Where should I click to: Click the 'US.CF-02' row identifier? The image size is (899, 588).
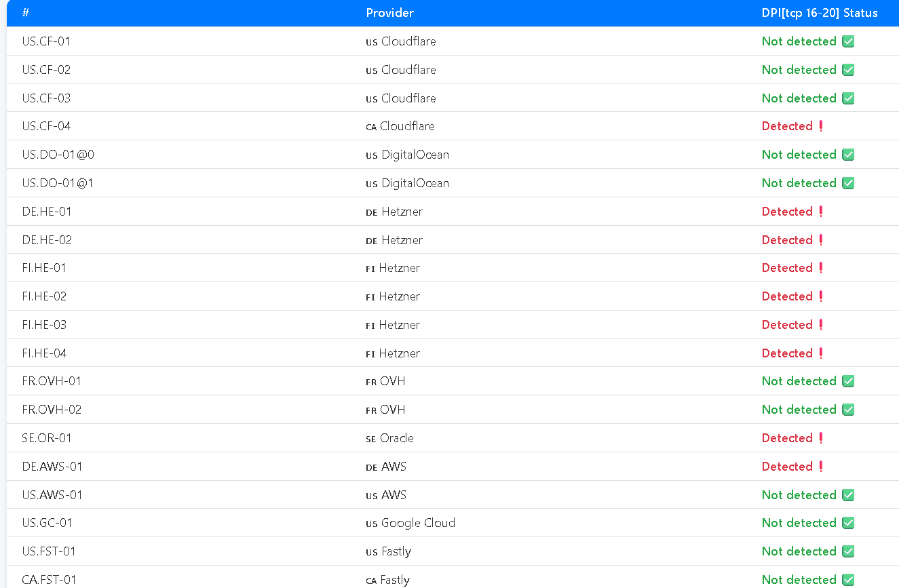tap(46, 70)
